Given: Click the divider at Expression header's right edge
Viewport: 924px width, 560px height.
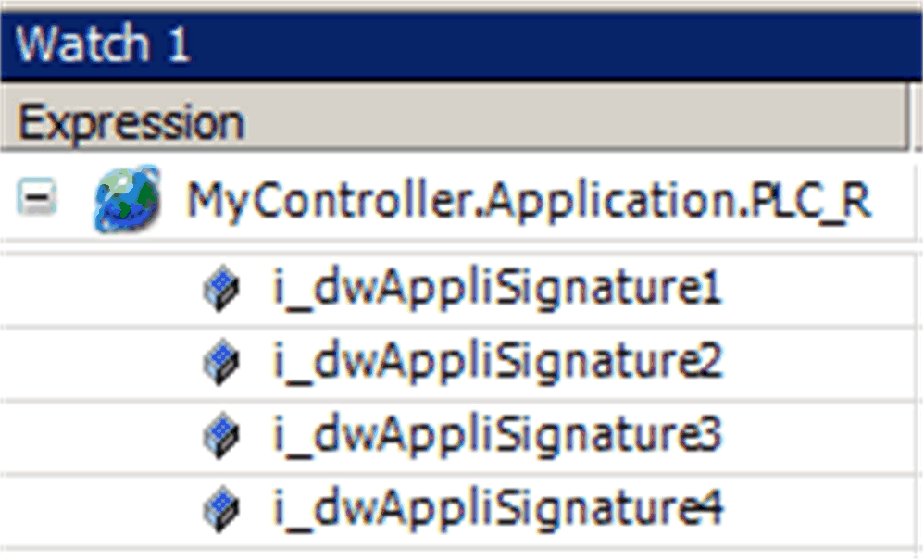Looking at the screenshot, I should click(909, 117).
